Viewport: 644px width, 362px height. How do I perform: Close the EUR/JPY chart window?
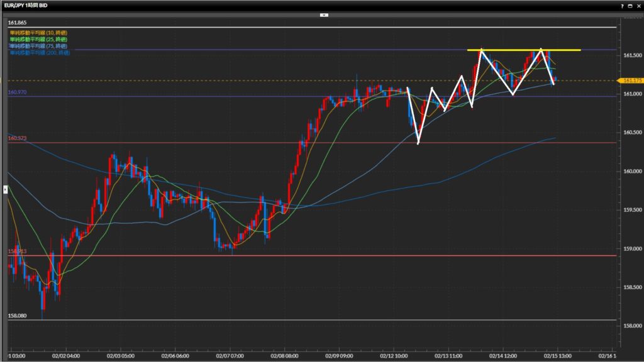coord(638,5)
